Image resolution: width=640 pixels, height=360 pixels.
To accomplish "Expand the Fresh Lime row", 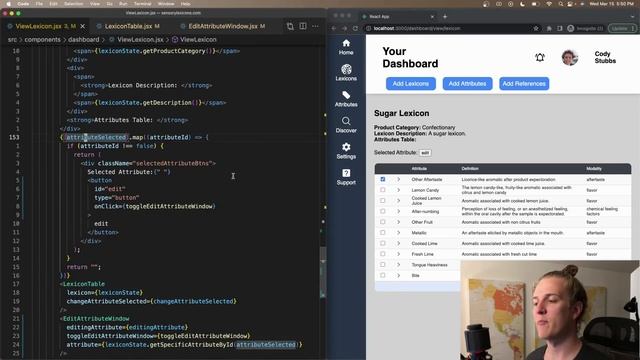I will click(398, 253).
